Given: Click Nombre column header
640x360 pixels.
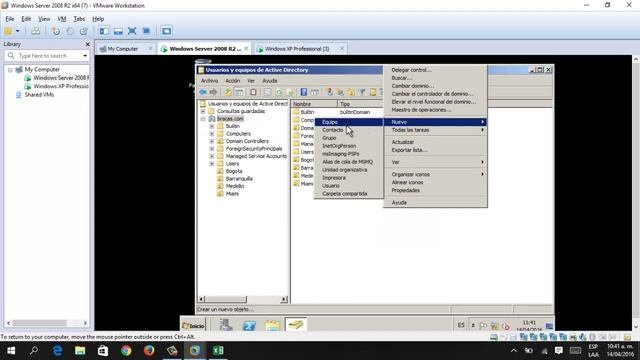Looking at the screenshot, I should [313, 104].
